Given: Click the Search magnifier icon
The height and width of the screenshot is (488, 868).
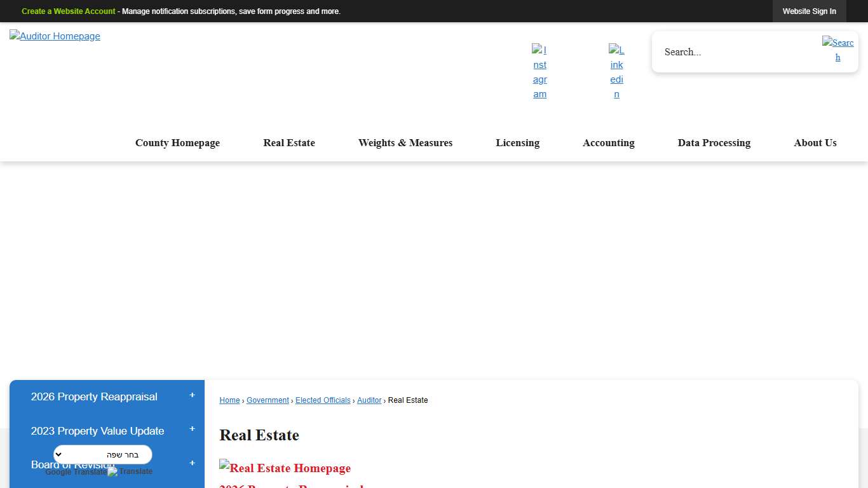Looking at the screenshot, I should (837, 50).
